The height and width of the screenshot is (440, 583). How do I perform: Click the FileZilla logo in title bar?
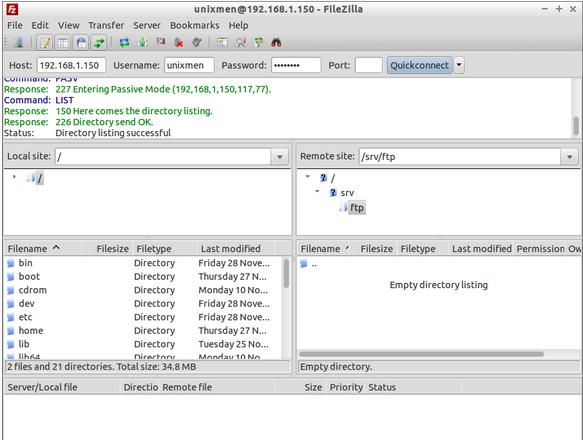click(x=12, y=9)
